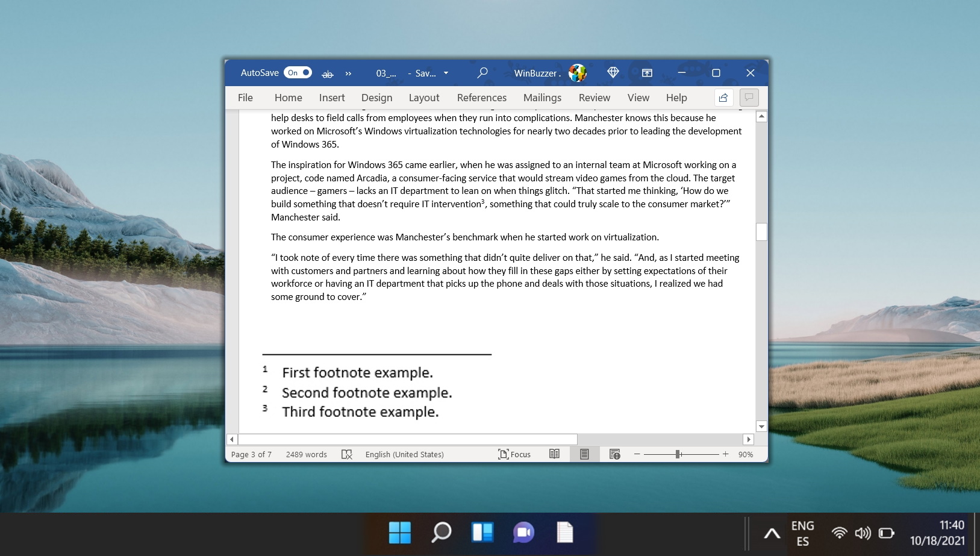Click the zoom in plus button
Image resolution: width=980 pixels, height=556 pixels.
click(x=726, y=454)
